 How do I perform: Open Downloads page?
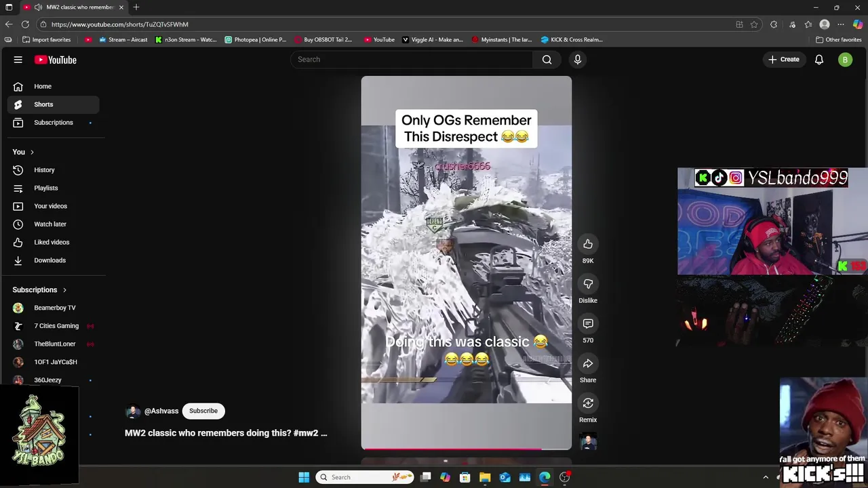click(53, 260)
